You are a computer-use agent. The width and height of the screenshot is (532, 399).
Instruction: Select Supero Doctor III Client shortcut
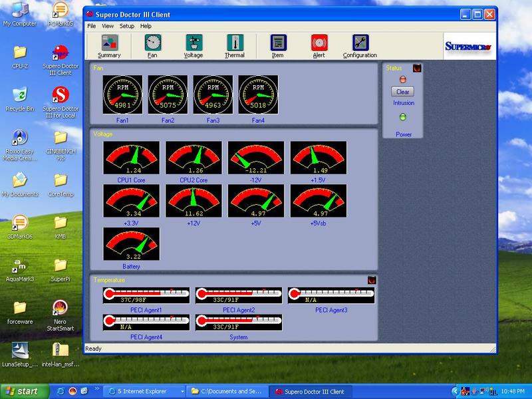pos(61,61)
